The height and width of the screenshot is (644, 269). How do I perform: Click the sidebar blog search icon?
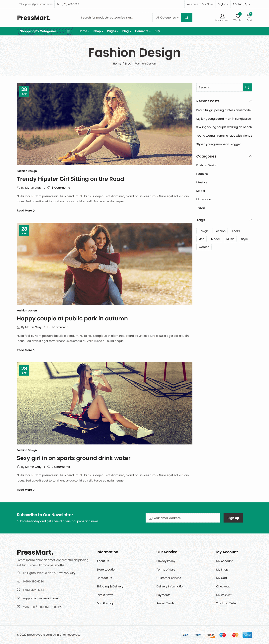click(247, 87)
